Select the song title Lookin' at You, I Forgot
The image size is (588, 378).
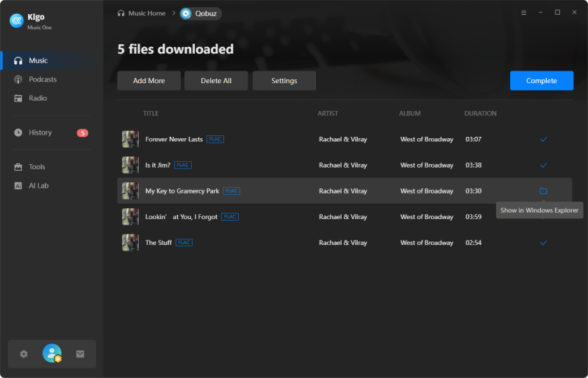click(x=182, y=217)
